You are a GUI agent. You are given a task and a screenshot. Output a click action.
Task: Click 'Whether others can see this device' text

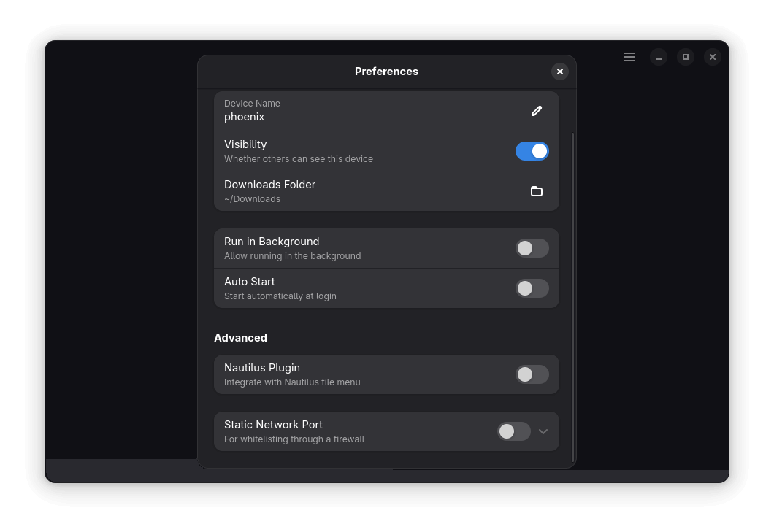(x=299, y=159)
